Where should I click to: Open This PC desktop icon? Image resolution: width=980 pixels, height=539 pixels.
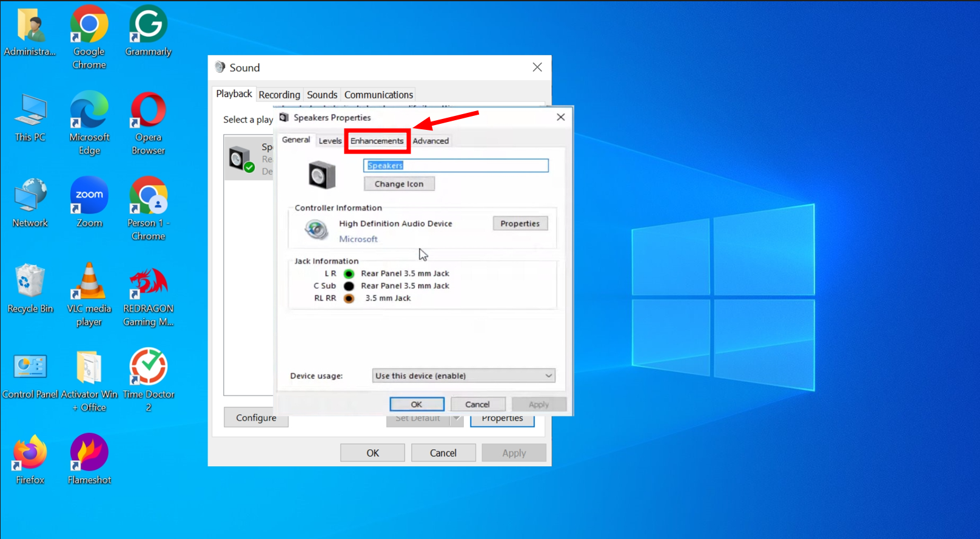(30, 119)
